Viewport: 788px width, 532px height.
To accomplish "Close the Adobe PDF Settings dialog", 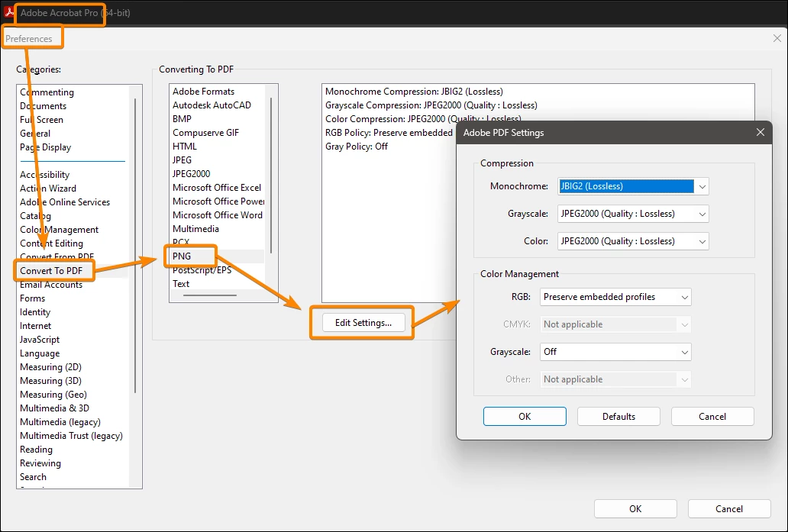I will tap(761, 132).
